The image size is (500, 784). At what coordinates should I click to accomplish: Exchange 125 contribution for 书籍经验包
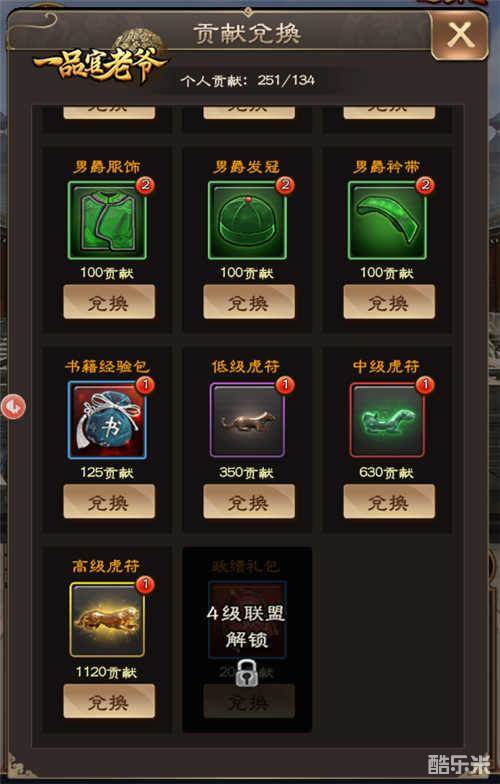(109, 502)
